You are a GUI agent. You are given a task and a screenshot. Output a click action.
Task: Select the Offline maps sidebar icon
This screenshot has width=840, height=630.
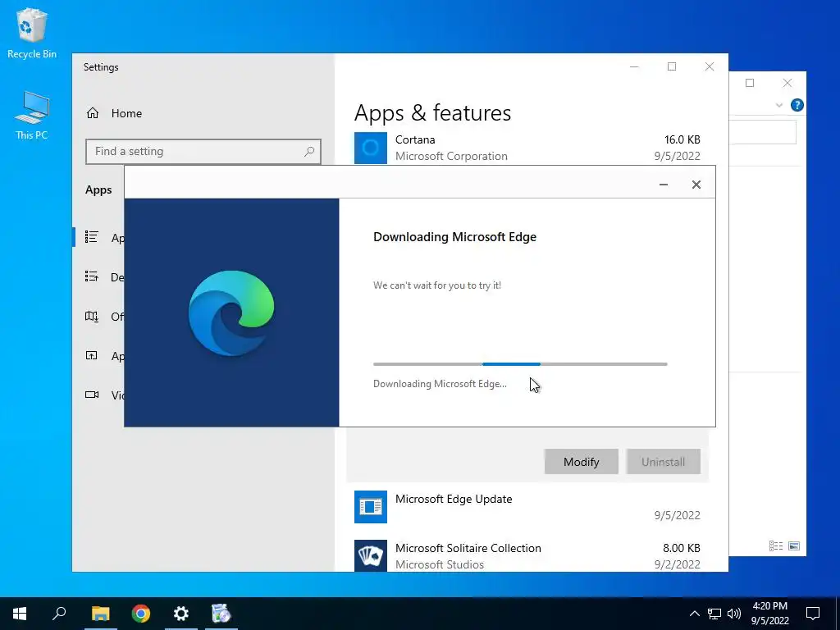[x=92, y=316]
